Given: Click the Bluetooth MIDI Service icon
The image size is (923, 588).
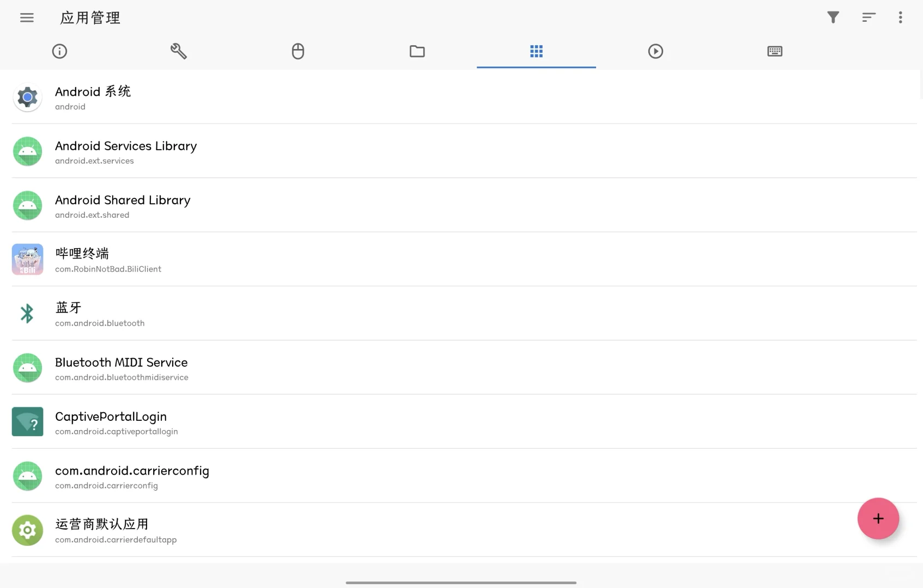Looking at the screenshot, I should (x=27, y=367).
